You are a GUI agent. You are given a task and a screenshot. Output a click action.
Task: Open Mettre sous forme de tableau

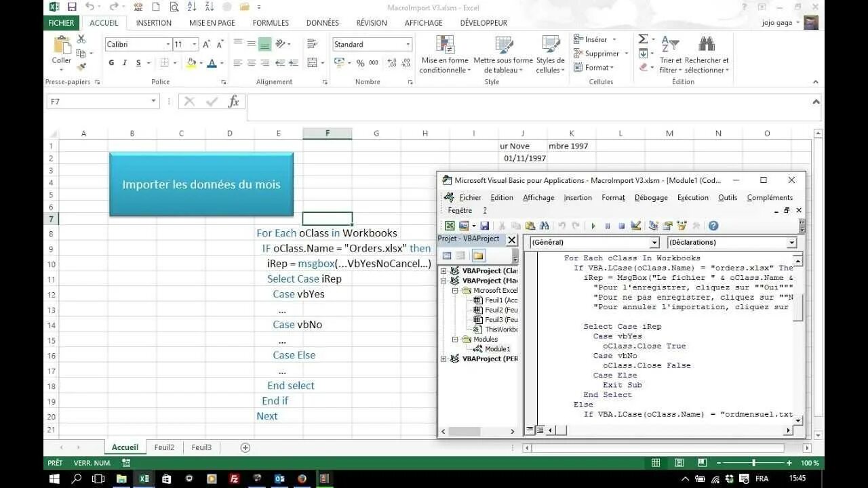(503, 54)
